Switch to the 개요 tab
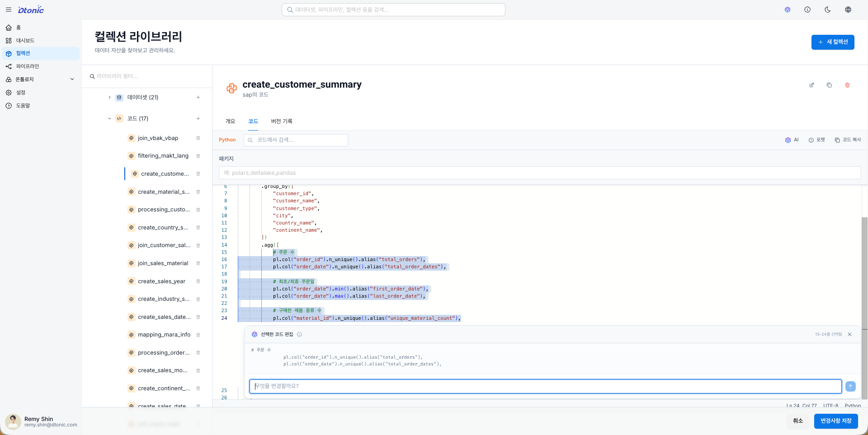 coord(230,121)
